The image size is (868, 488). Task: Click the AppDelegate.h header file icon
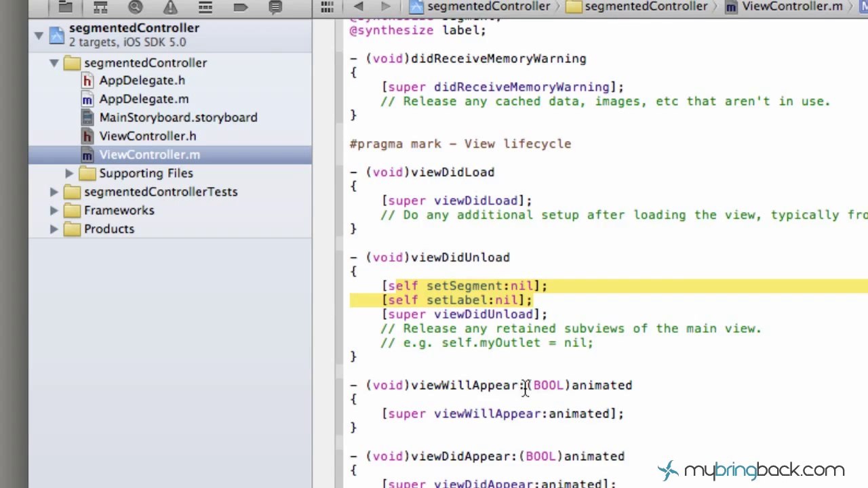87,81
